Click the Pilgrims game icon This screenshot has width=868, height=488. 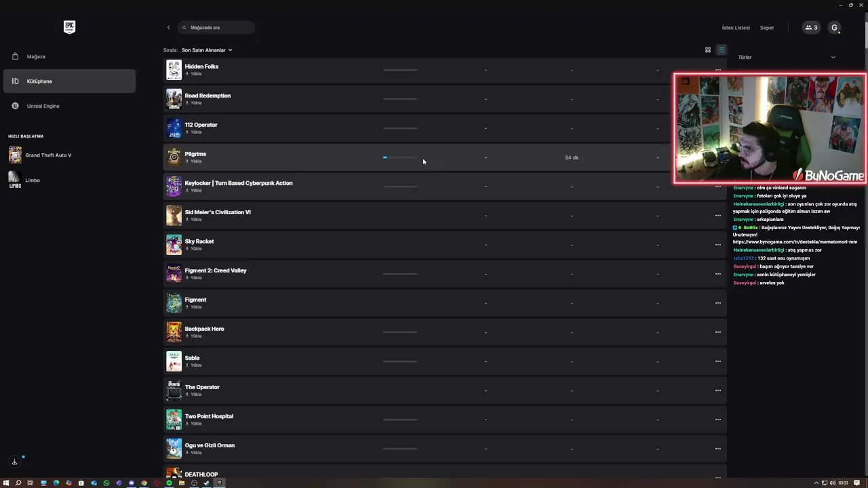(174, 157)
